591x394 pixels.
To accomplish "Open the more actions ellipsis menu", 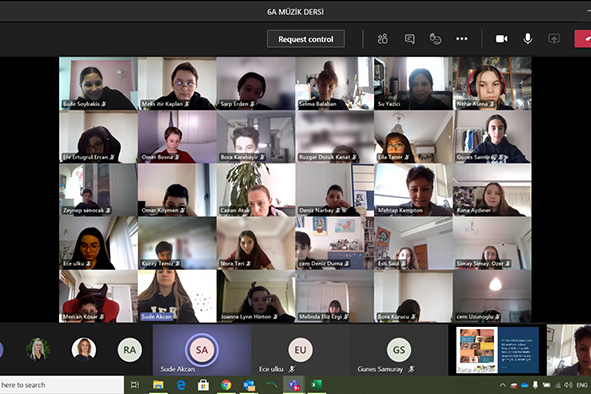I will (x=462, y=39).
